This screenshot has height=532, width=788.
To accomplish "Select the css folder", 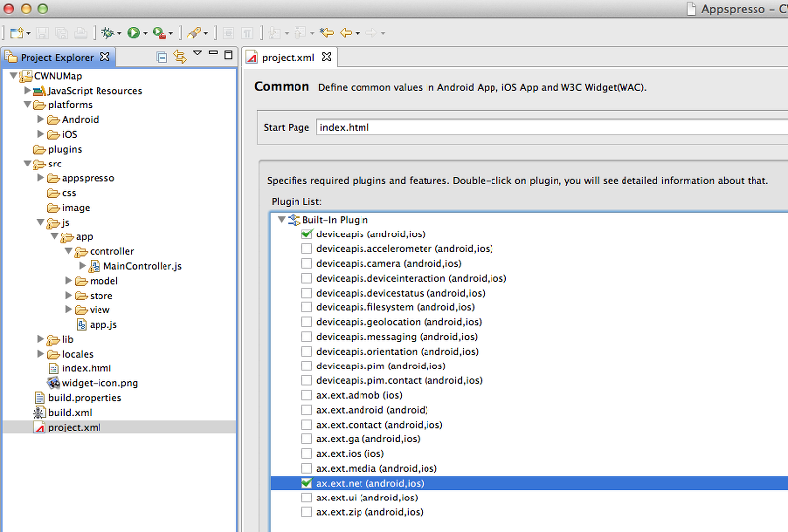I will pos(62,192).
